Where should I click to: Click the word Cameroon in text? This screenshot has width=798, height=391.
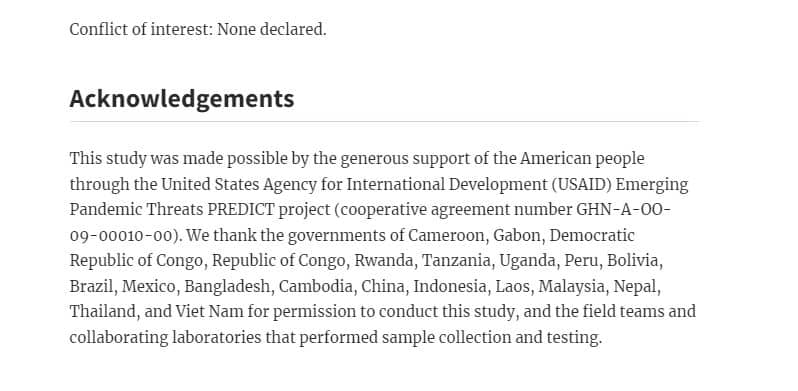[446, 235]
